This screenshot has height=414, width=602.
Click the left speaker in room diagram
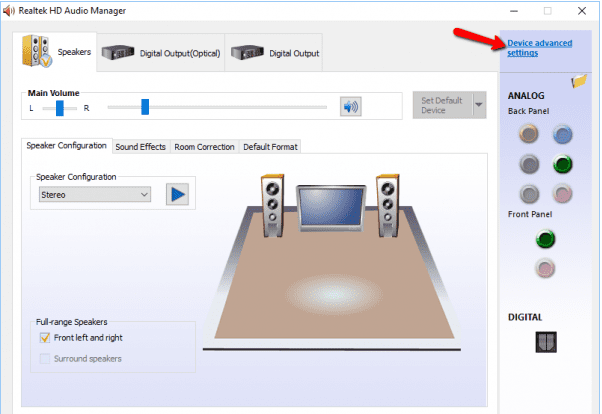[273, 205]
